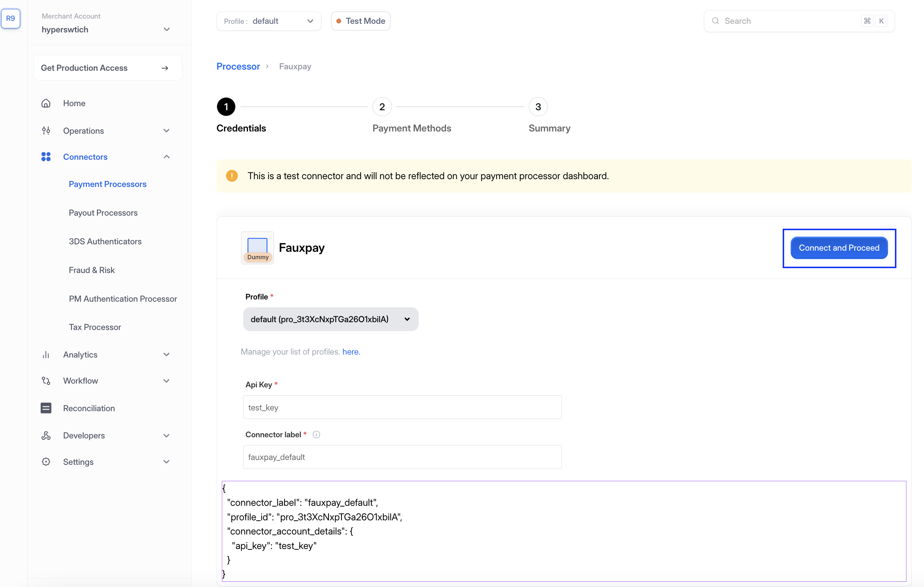Screen dimensions: 924x587
Task: Collapse the Connectors menu chevron
Action: tap(166, 157)
